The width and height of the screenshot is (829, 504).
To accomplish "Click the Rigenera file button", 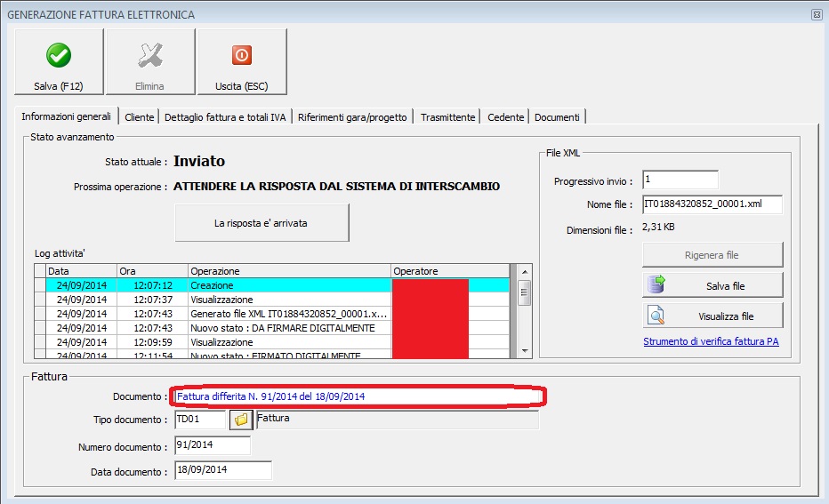I will pos(712,255).
